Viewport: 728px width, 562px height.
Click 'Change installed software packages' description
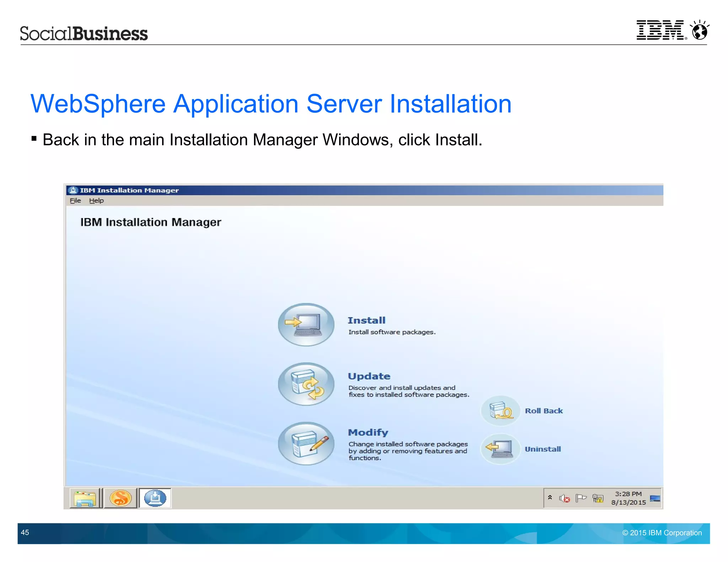pyautogui.click(x=408, y=451)
